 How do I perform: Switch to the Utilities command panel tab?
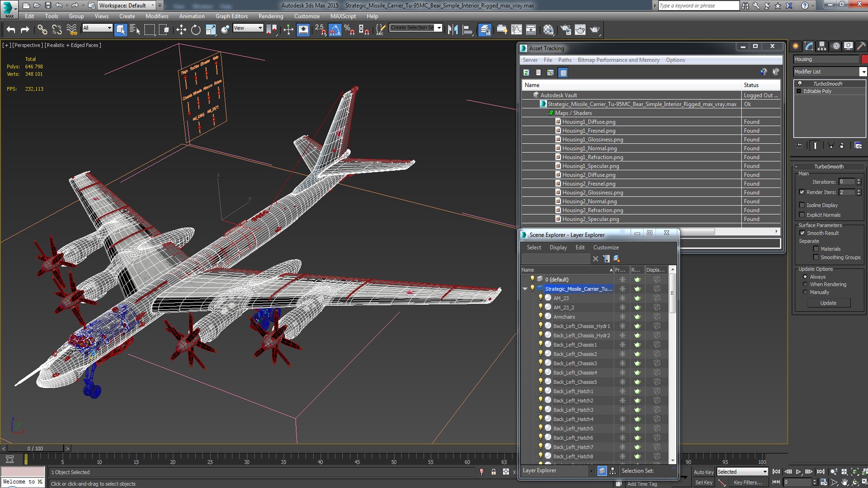pyautogui.click(x=861, y=46)
